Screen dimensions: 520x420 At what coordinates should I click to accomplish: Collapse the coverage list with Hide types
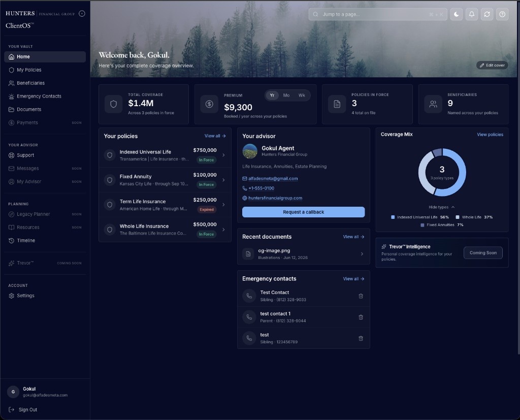coord(441,207)
